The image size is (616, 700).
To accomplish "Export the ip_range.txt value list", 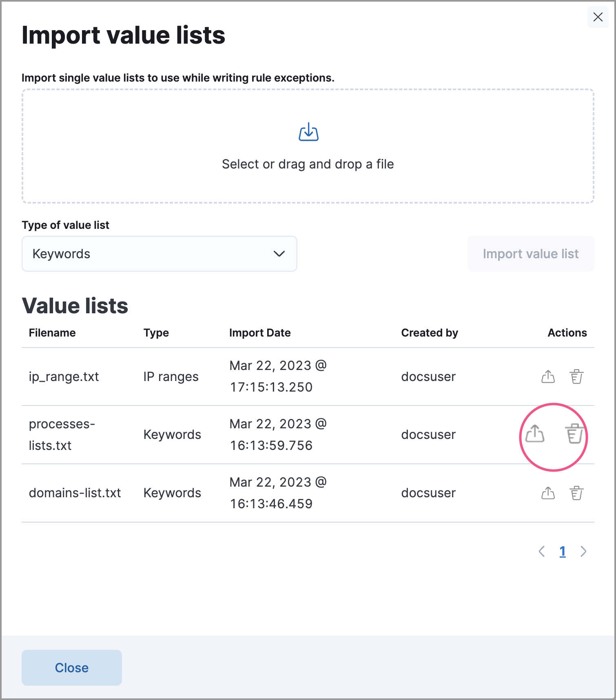I will 548,377.
